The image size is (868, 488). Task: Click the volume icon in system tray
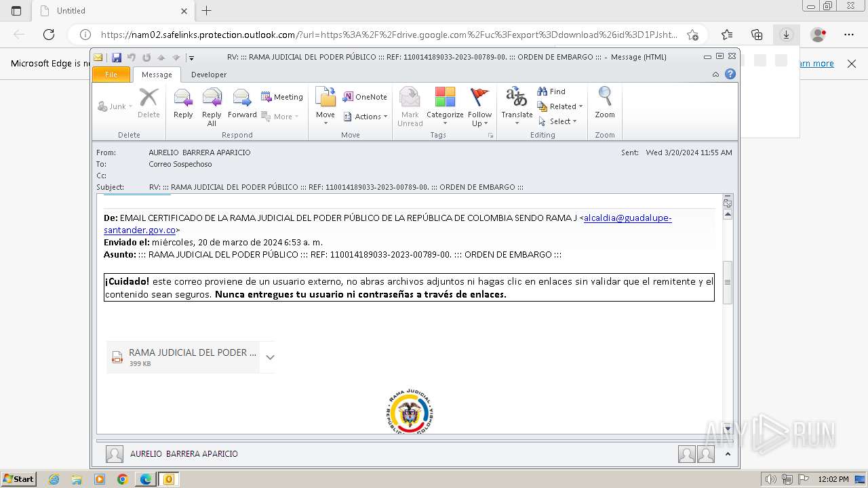[770, 479]
